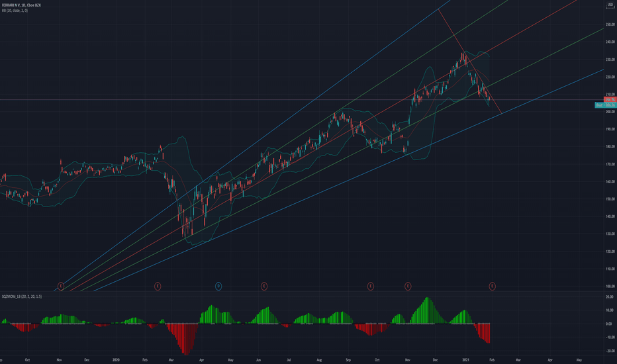The width and height of the screenshot is (617, 364).
Task: Click the earnings marker near November 2020
Action: [x=408, y=286]
